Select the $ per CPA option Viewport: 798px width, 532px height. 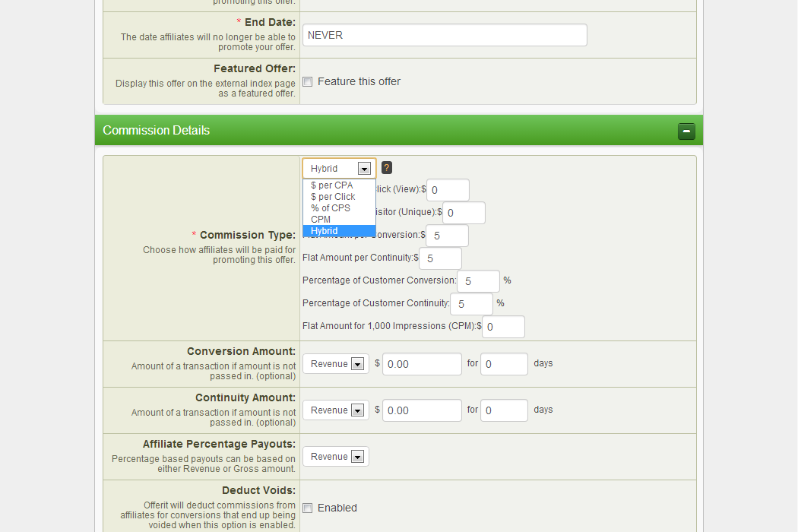332,185
